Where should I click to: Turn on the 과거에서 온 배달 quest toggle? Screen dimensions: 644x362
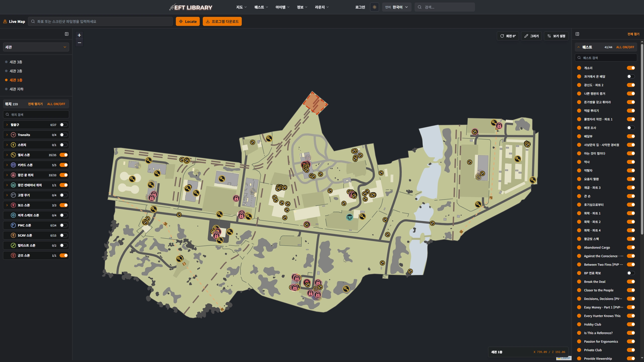(x=631, y=76)
